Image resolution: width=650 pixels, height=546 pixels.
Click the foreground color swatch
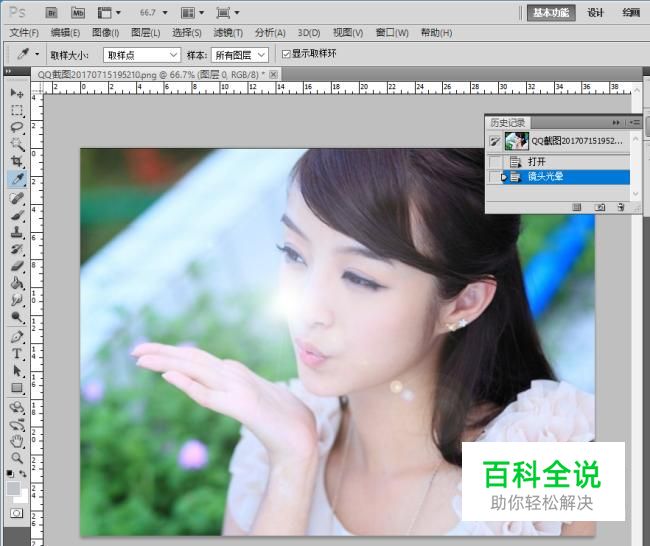[13, 488]
